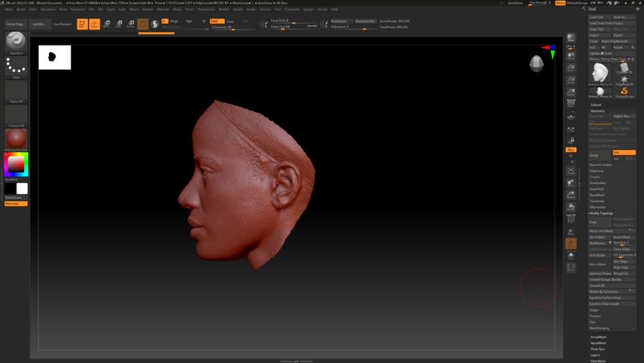
Task: Select the SimpleBrush tool
Action: [624, 92]
